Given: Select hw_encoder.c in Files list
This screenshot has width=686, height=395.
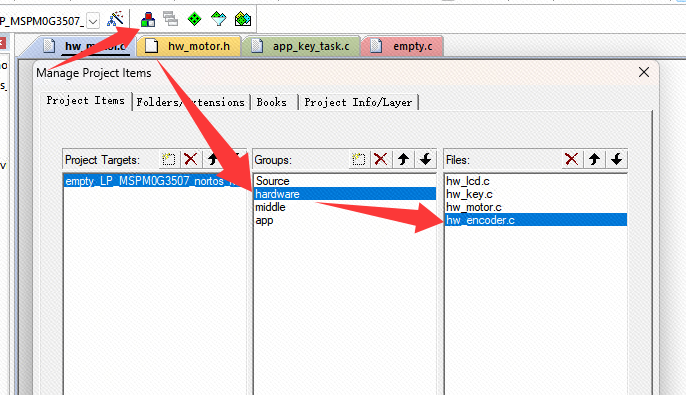Looking at the screenshot, I should (536, 220).
